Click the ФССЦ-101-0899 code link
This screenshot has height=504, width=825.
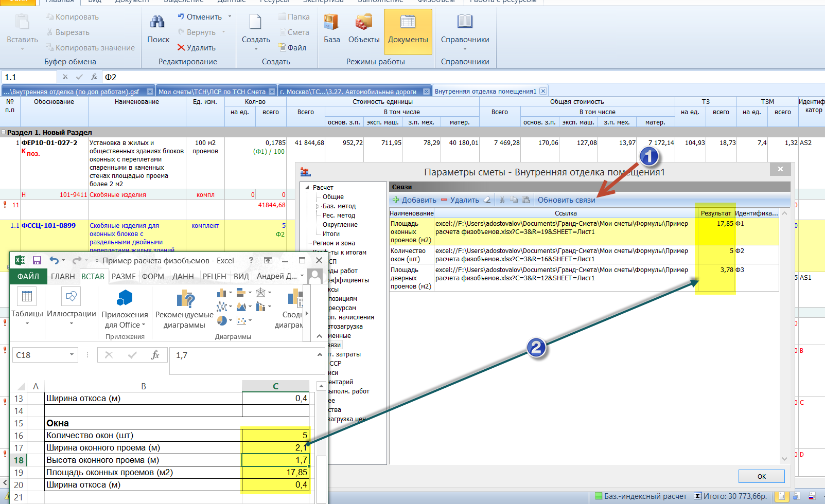point(48,226)
